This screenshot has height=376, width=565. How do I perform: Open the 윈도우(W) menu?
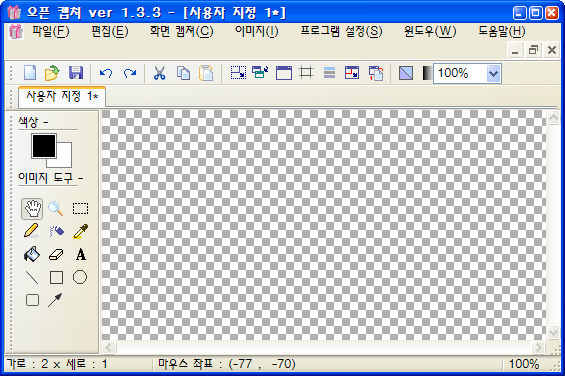pyautogui.click(x=430, y=31)
